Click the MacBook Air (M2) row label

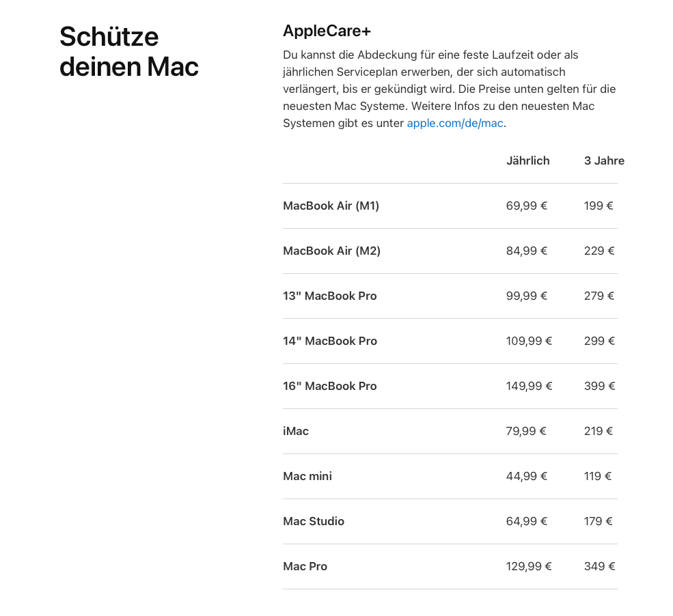click(331, 251)
